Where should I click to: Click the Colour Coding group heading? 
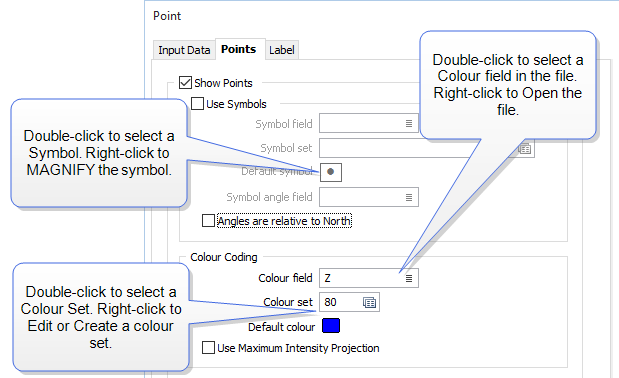[224, 257]
